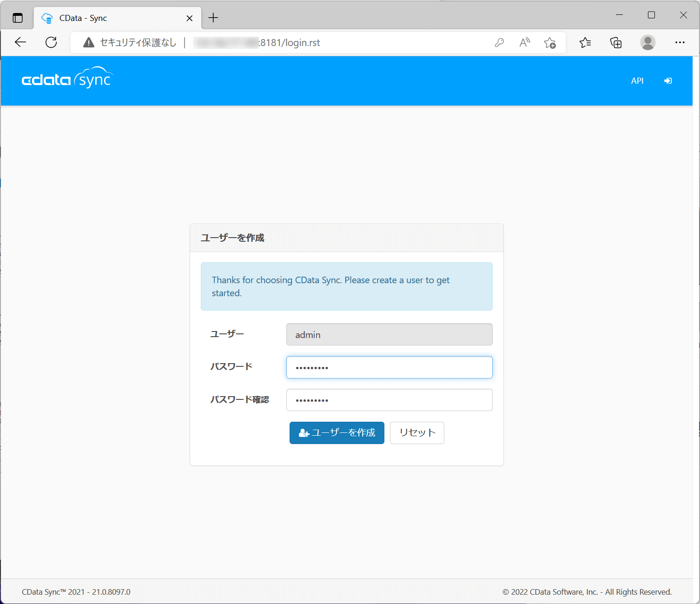Maximize the browser window
The image size is (700, 604).
click(651, 15)
